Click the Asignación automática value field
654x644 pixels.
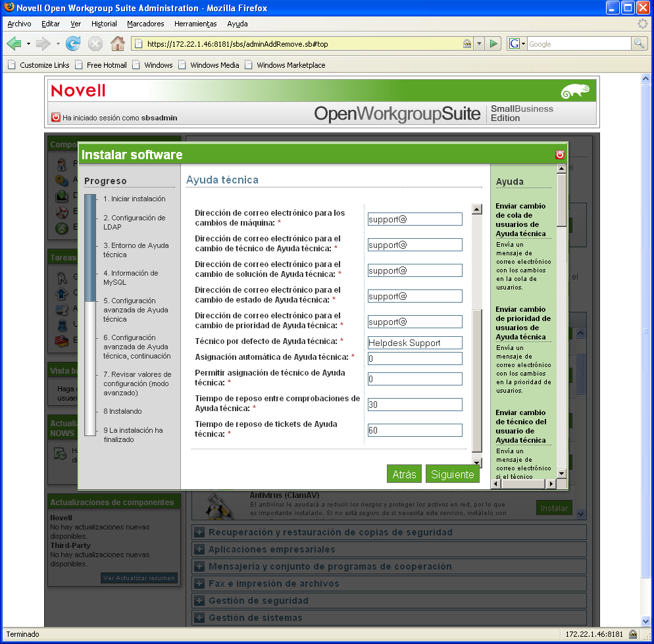pos(415,359)
